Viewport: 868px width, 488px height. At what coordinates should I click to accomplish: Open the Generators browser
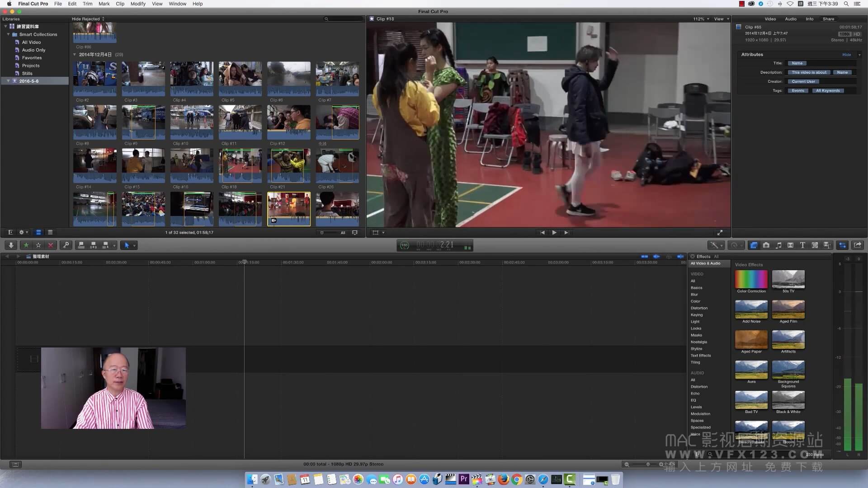[815, 245]
